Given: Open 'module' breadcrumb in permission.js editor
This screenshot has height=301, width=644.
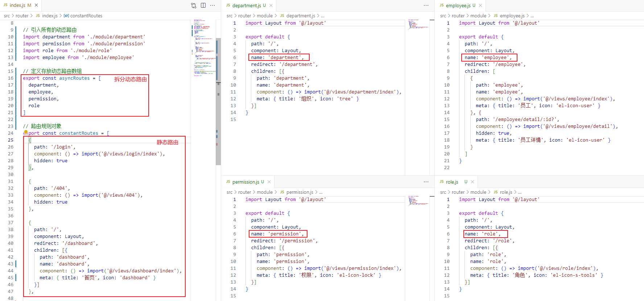Looking at the screenshot, I should [265, 192].
